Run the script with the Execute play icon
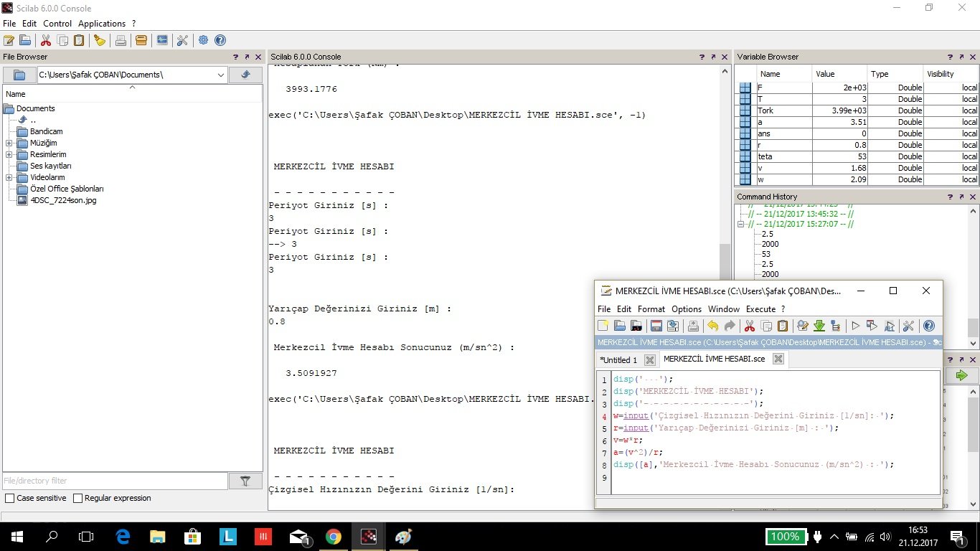 [856, 326]
